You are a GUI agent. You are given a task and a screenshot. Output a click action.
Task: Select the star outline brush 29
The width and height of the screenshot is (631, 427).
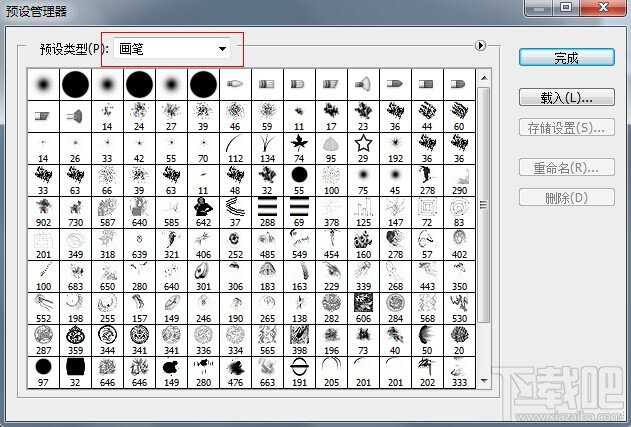pyautogui.click(x=363, y=149)
